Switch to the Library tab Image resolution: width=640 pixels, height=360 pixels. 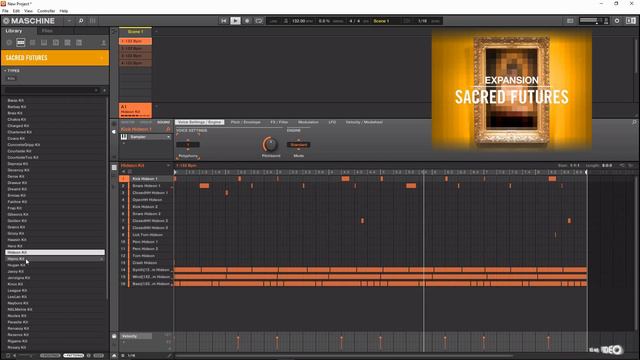(x=14, y=31)
